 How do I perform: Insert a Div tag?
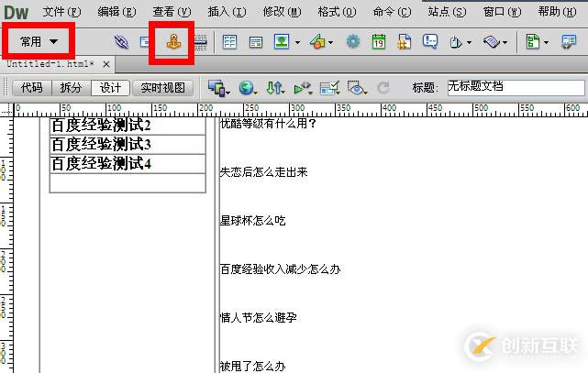tap(255, 42)
